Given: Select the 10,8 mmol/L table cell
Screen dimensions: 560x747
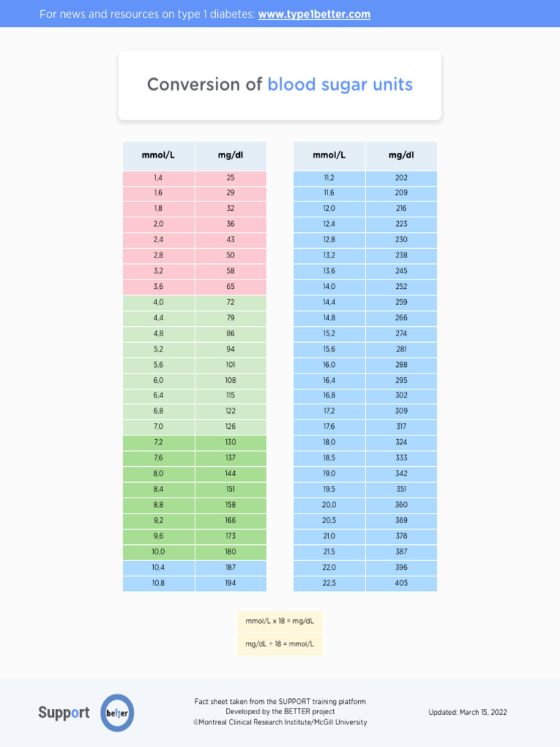Looking at the screenshot, I should (158, 584).
